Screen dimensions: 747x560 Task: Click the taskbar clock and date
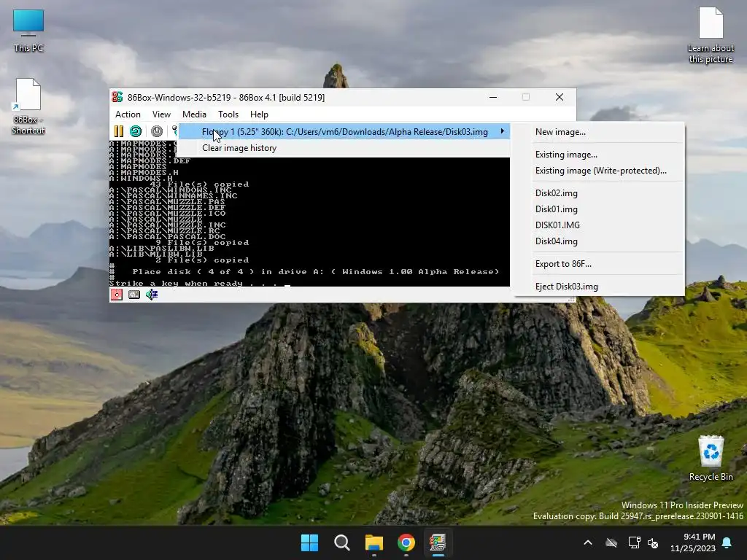tap(693, 542)
